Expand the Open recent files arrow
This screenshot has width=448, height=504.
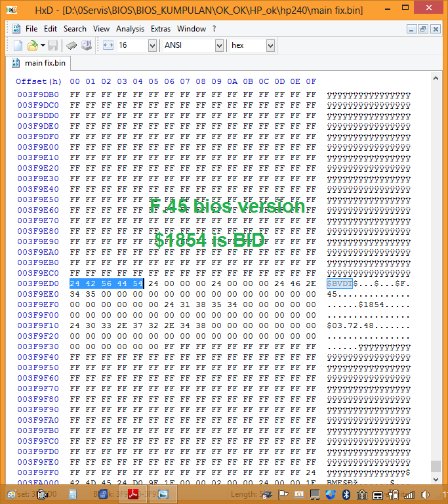click(43, 45)
